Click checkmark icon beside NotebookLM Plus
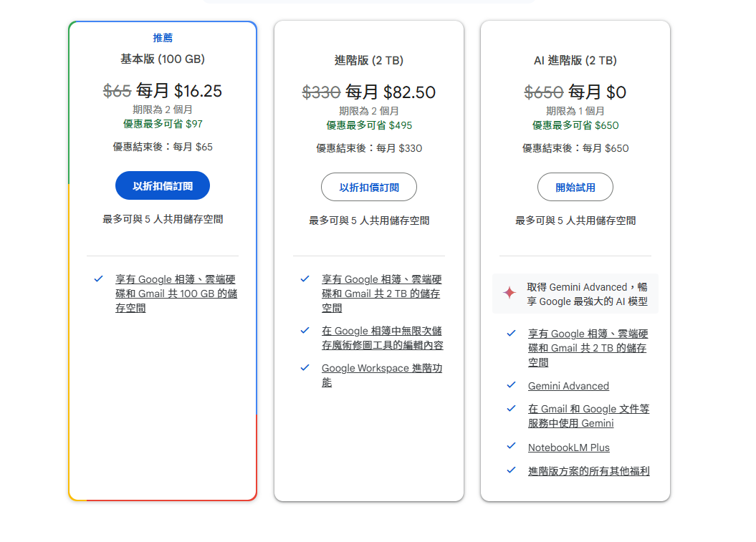The height and width of the screenshot is (542, 756). [512, 445]
